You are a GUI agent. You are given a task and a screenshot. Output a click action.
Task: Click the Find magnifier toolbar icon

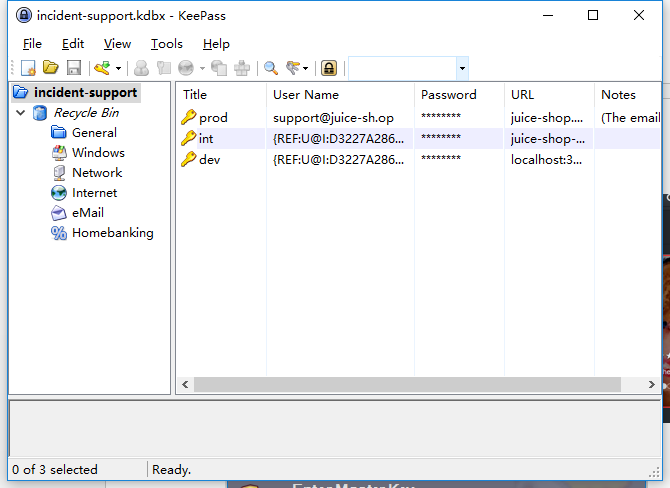270,68
